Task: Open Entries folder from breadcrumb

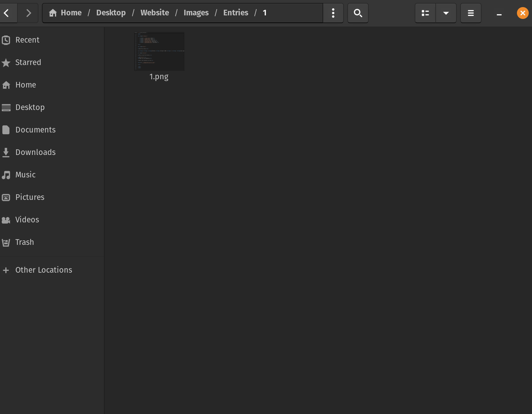Action: [235, 13]
